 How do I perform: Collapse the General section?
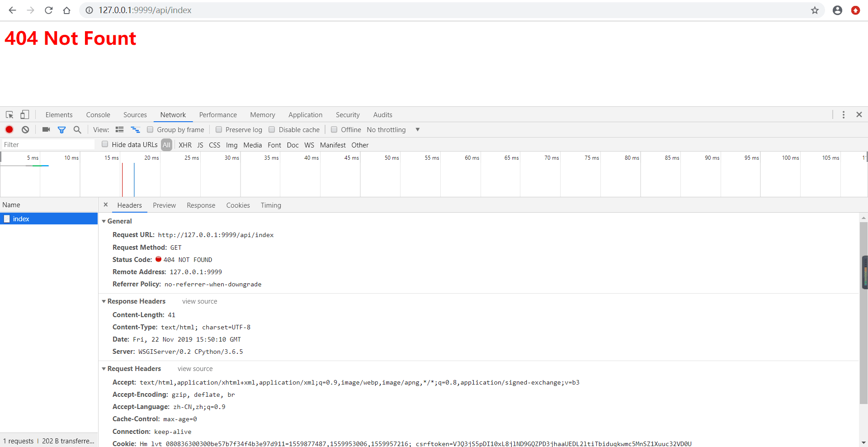tap(104, 221)
